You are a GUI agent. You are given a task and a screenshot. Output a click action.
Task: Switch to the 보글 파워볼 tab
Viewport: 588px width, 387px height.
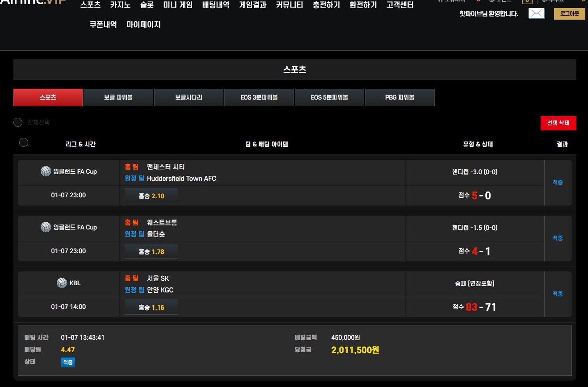pyautogui.click(x=118, y=97)
